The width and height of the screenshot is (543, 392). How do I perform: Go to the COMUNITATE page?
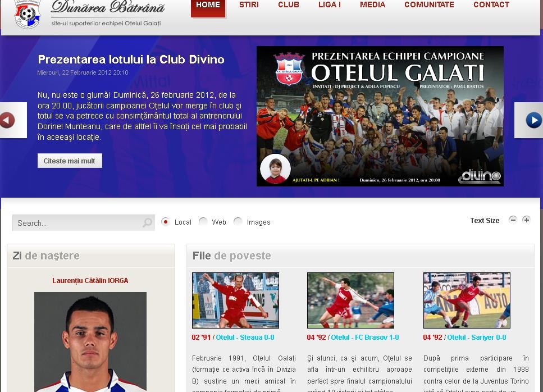[429, 5]
